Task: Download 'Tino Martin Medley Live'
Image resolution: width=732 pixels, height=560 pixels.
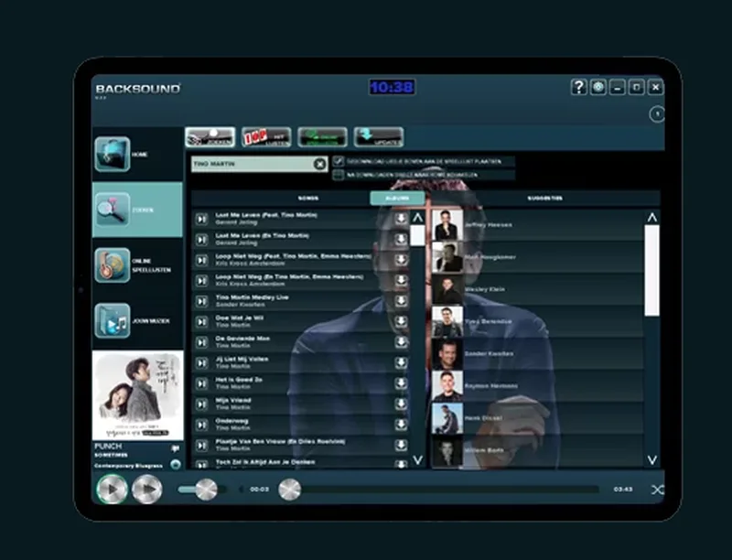Action: click(x=401, y=301)
